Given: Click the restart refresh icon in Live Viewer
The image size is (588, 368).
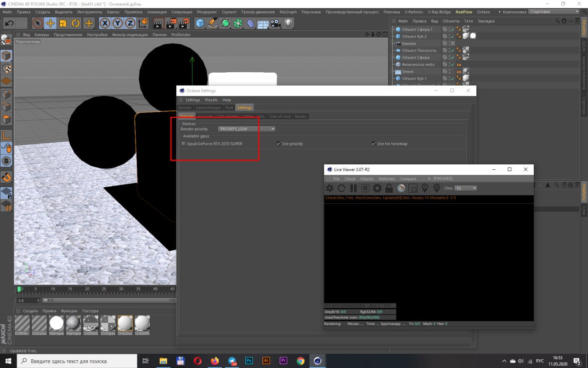Looking at the screenshot, I should (x=341, y=188).
